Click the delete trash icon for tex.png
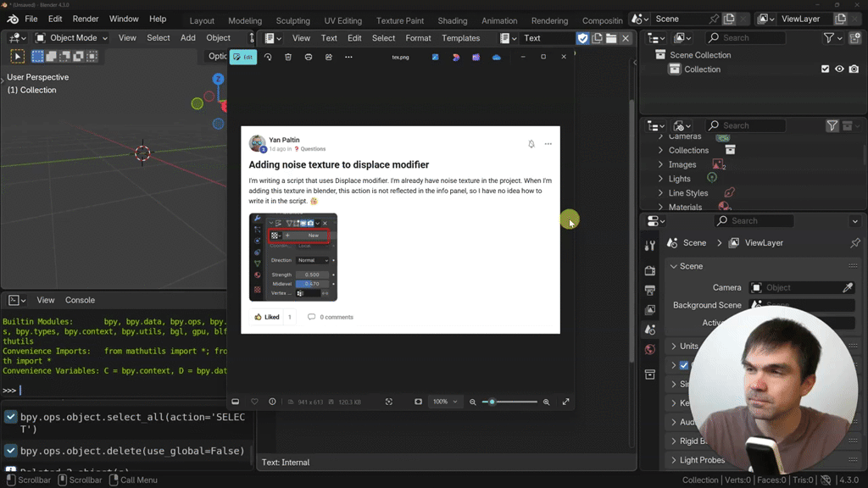868x488 pixels. click(x=287, y=57)
